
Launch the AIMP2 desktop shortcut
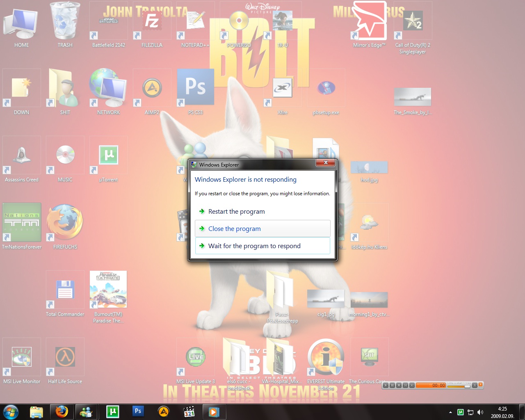[x=152, y=93]
